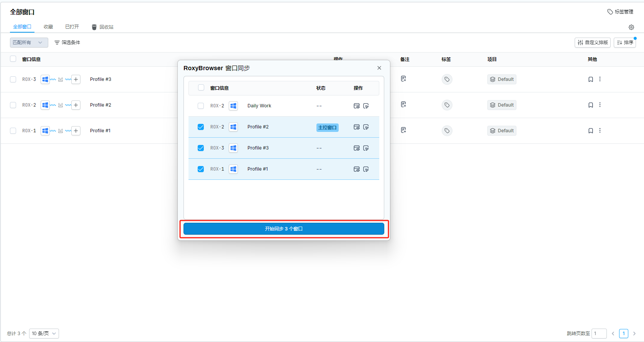Tick the ROX-3 checkbox in main list
The width and height of the screenshot is (644, 342).
click(13, 79)
